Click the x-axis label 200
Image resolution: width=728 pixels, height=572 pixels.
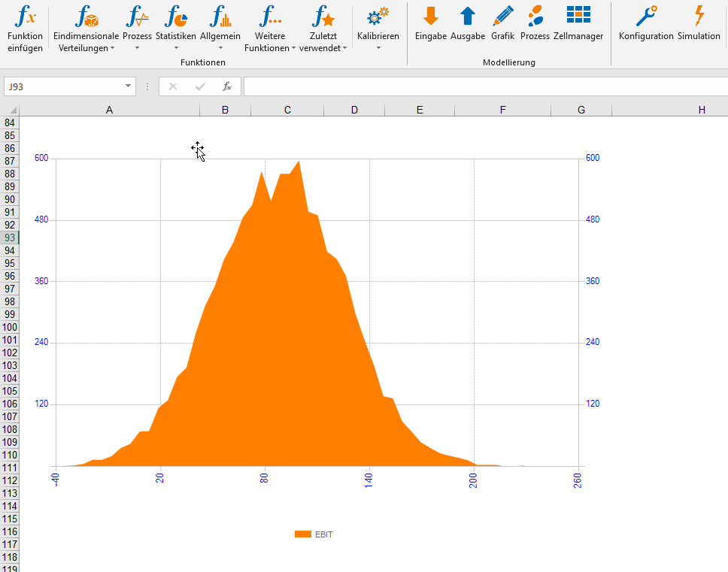pyautogui.click(x=473, y=480)
